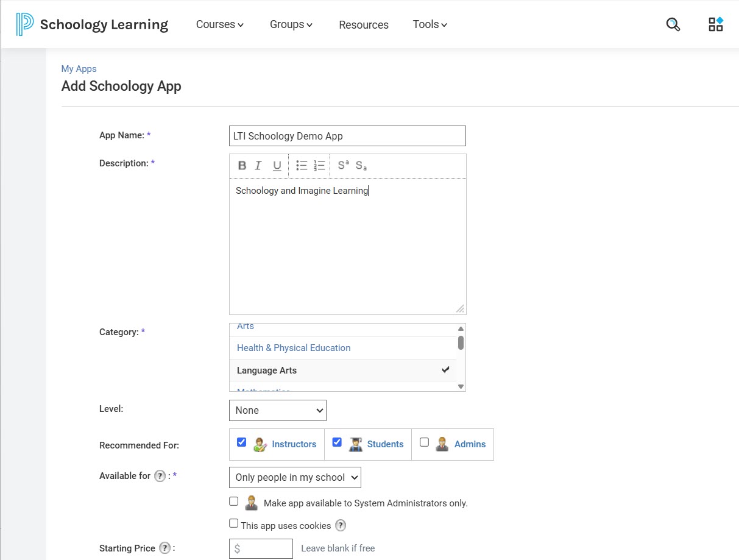Image resolution: width=739 pixels, height=560 pixels.
Task: Expand the Courses menu
Action: 220,24
